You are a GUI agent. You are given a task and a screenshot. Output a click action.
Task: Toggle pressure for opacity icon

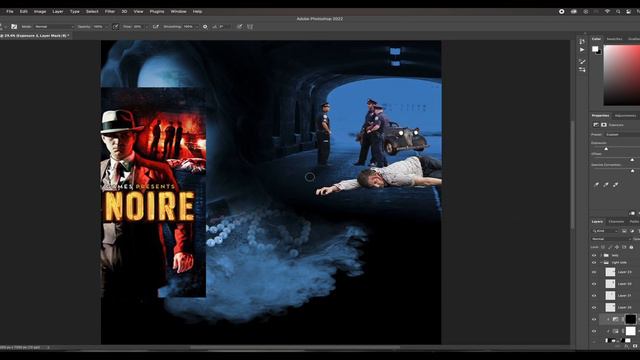pyautogui.click(x=116, y=27)
